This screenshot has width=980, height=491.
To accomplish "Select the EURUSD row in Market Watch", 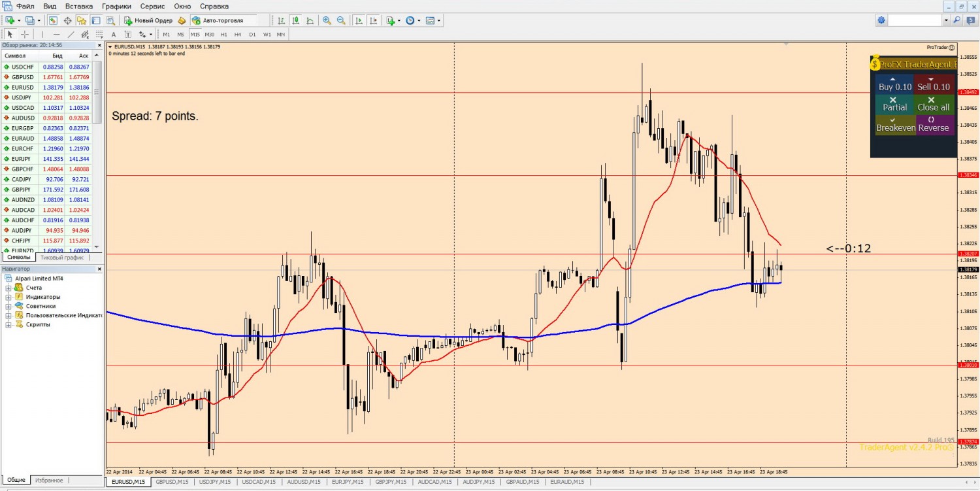I will (x=47, y=87).
